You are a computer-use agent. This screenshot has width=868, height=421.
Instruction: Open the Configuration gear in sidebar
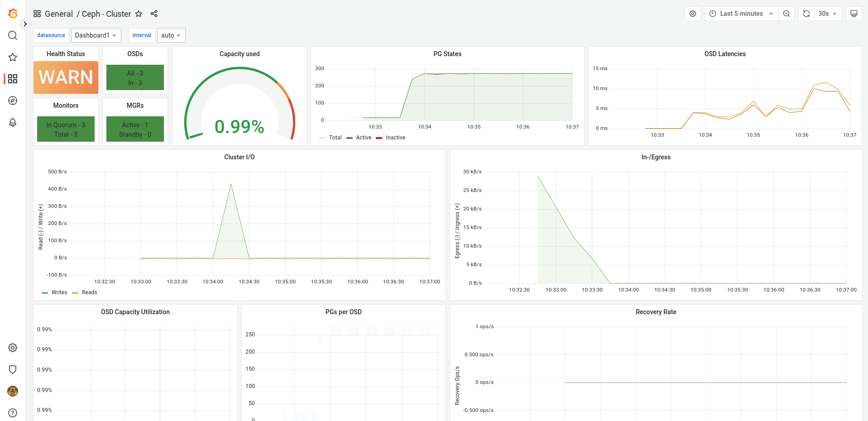coord(13,348)
